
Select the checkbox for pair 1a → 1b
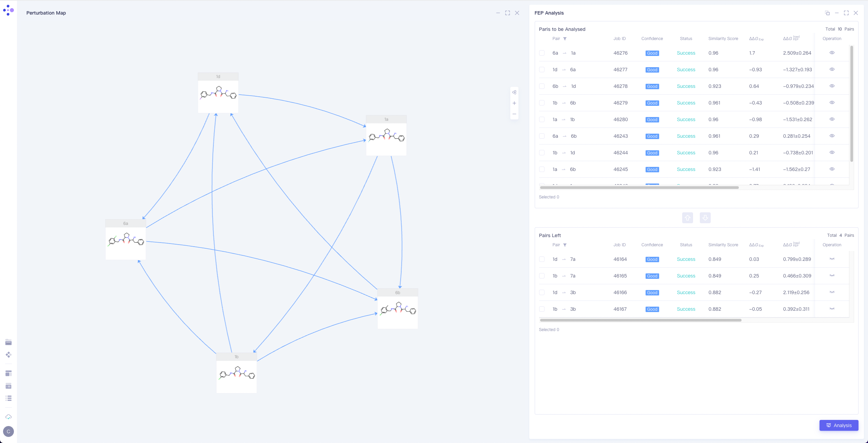click(x=542, y=119)
